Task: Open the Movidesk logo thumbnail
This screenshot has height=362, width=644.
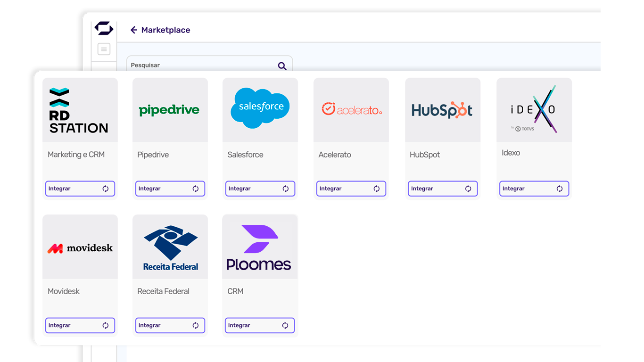Action: click(80, 247)
